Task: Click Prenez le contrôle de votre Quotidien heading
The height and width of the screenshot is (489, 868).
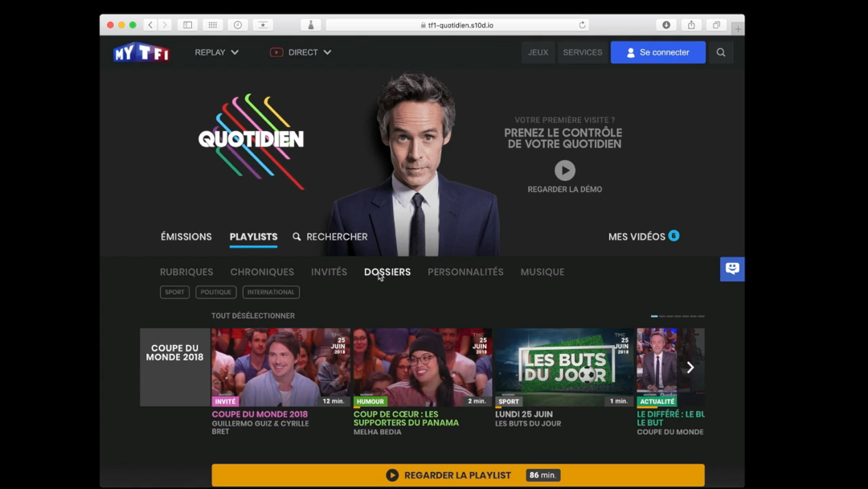Action: tap(563, 138)
